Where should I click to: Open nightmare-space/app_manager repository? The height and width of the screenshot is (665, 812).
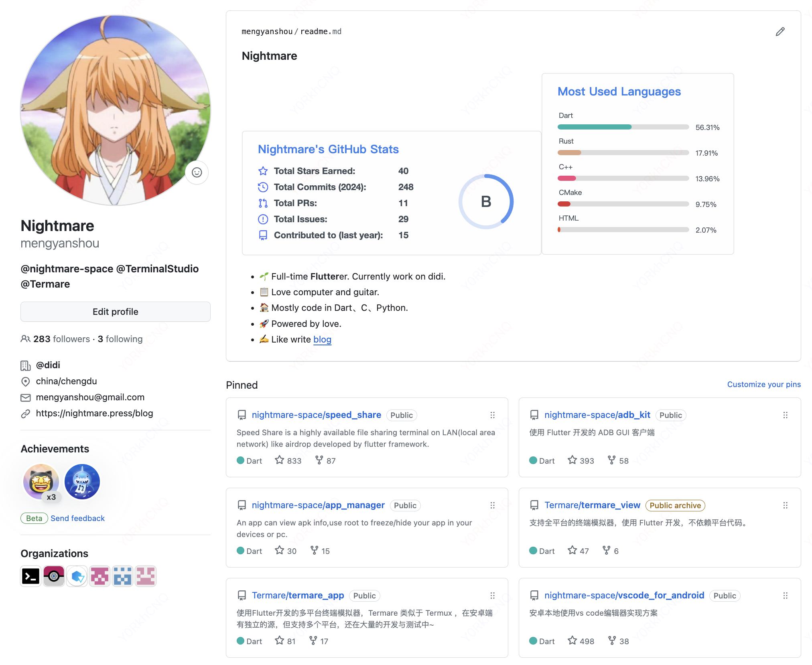[x=318, y=505]
